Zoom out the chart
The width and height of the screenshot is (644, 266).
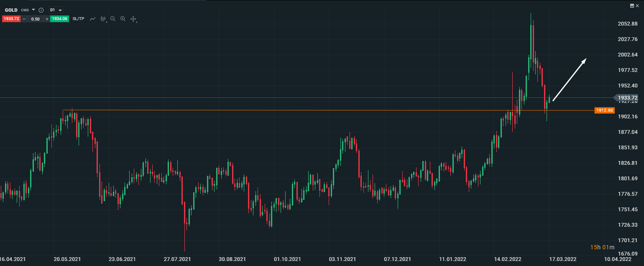[113, 19]
